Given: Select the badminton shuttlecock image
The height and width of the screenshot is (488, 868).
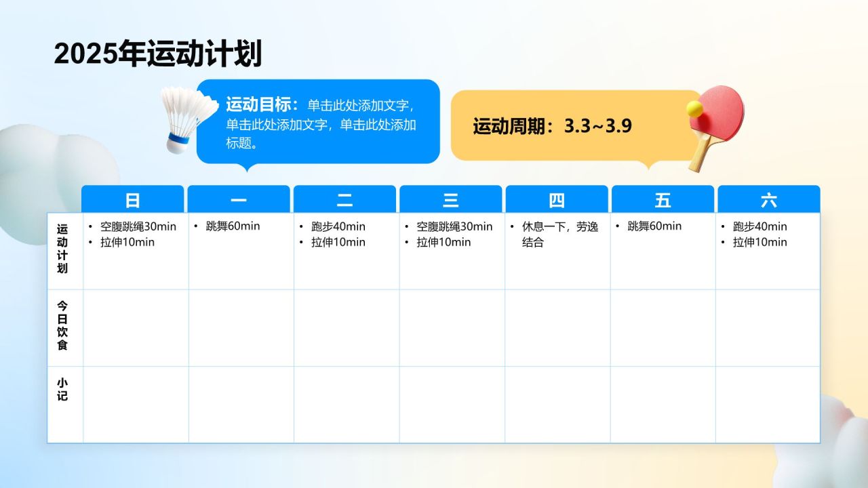Looking at the screenshot, I should 189,119.
